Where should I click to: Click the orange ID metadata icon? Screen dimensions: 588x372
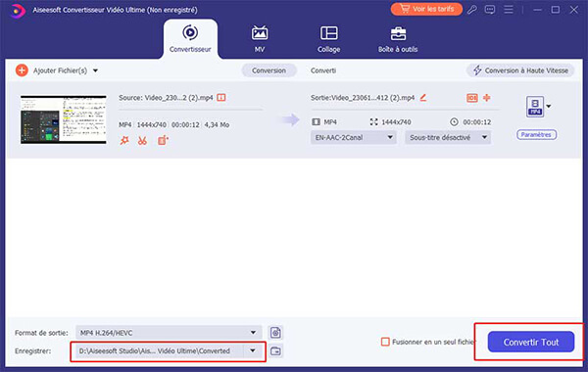(x=472, y=98)
